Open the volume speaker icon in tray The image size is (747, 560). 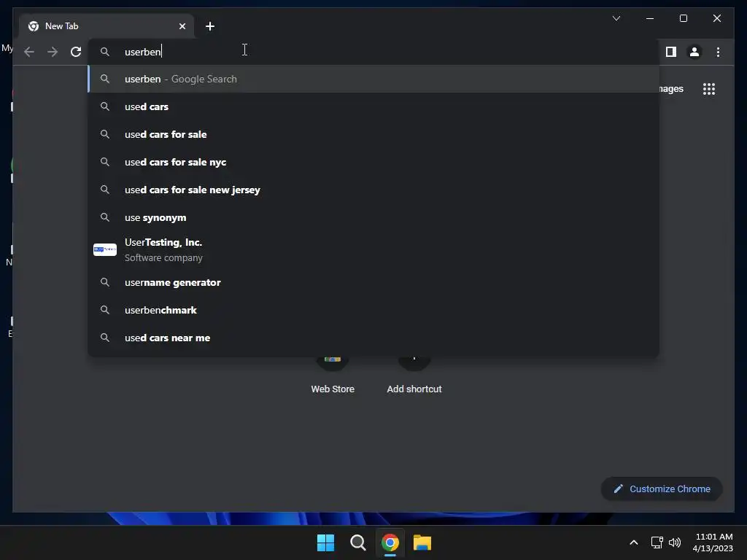[675, 542]
